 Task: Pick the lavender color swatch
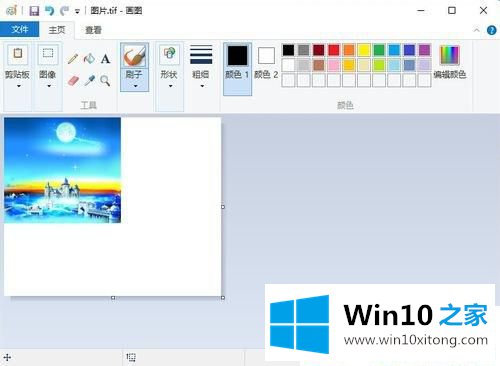[424, 65]
